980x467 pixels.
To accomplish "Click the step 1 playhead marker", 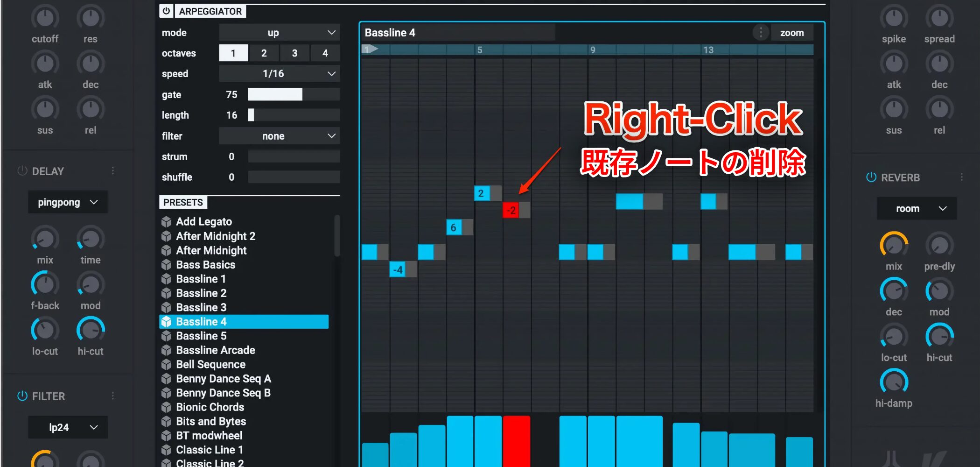I will [x=370, y=49].
